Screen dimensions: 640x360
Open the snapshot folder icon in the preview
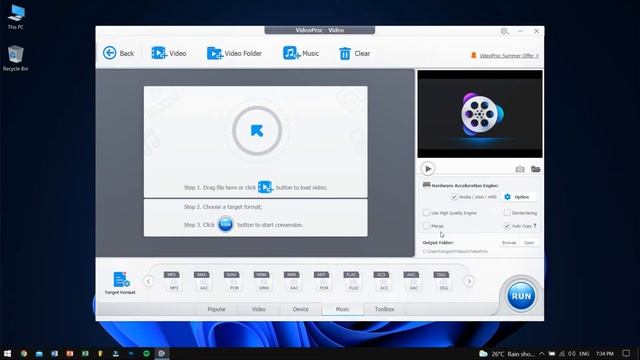point(535,169)
